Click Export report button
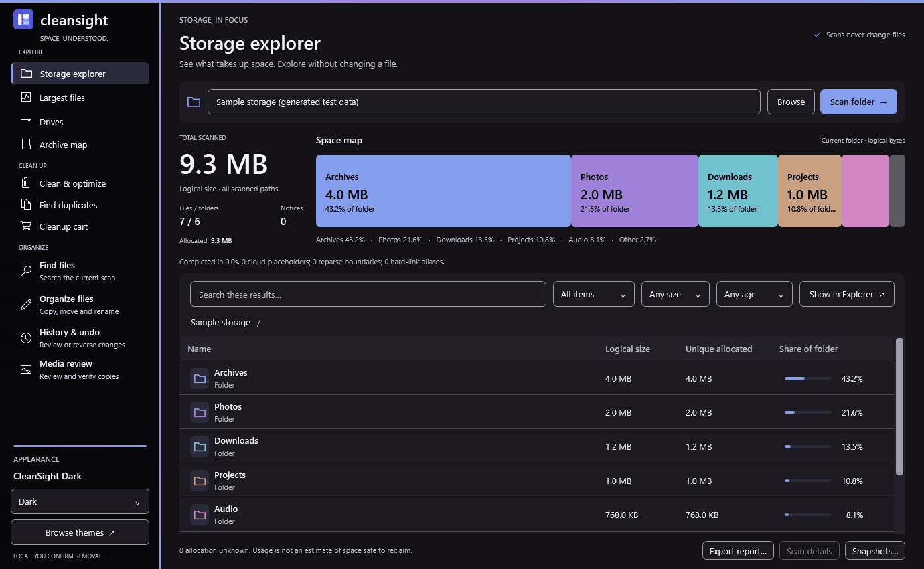924x569 pixels. coord(738,551)
